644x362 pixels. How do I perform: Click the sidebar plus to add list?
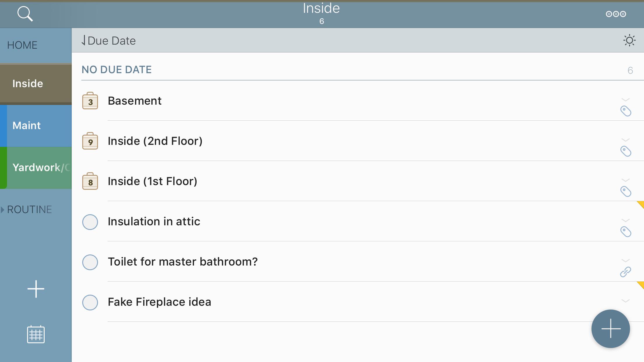click(x=36, y=289)
